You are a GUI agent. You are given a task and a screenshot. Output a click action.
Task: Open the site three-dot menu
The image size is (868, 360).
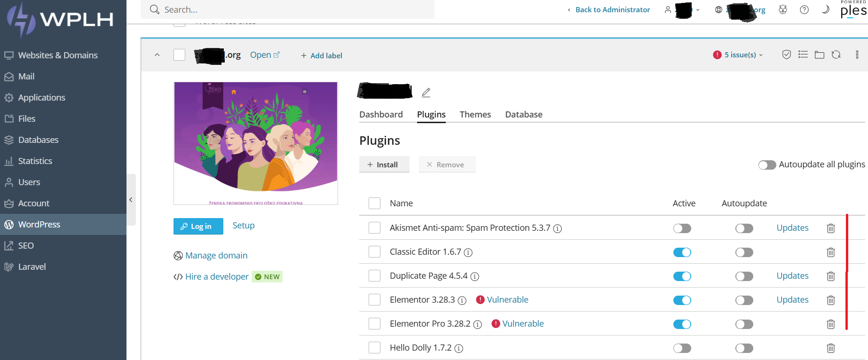857,55
